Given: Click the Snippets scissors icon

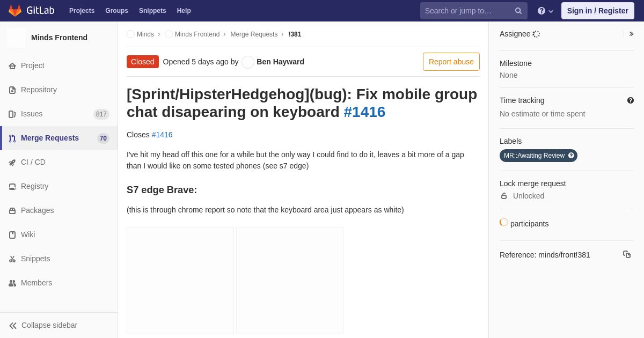Looking at the screenshot, I should click(x=12, y=259).
